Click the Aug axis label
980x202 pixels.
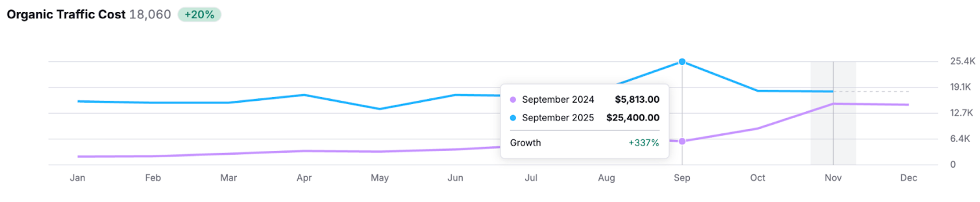coord(606,178)
